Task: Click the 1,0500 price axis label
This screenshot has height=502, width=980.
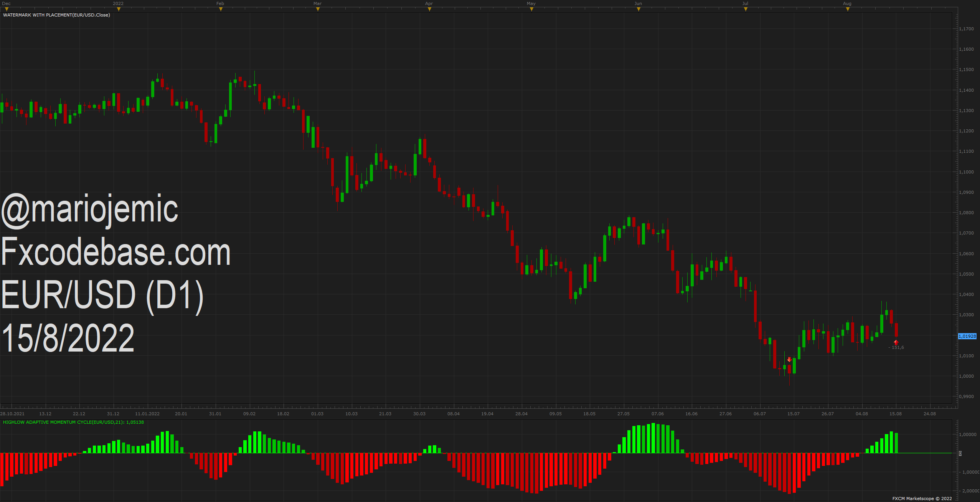Action: [966, 274]
